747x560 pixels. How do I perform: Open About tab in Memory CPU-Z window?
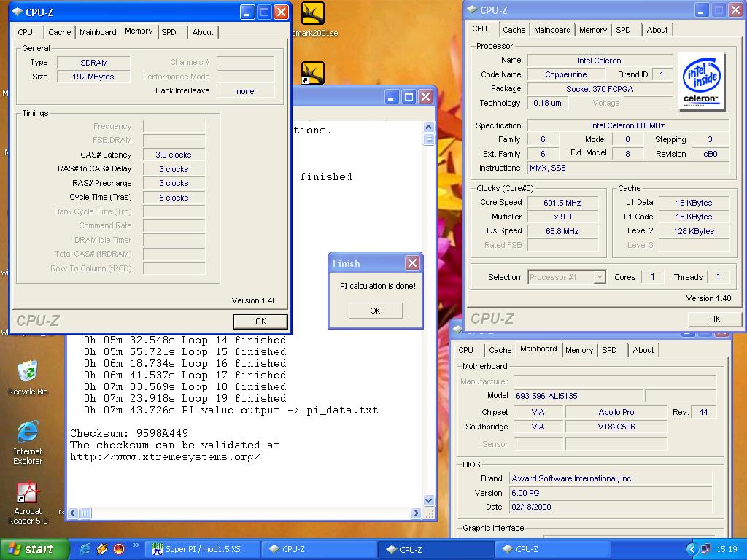pos(203,32)
